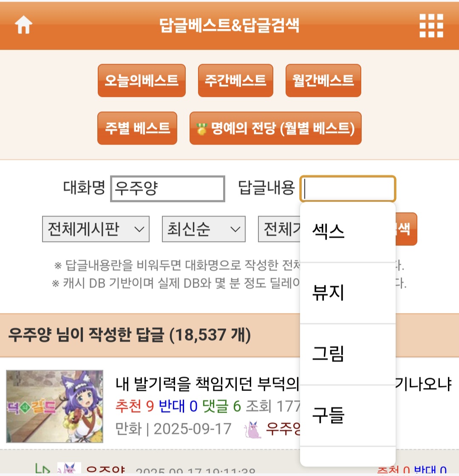The height and width of the screenshot is (476, 459).
Task: Open the post titled 내 발기력을 책임지던 부덕의
Action: click(x=207, y=383)
